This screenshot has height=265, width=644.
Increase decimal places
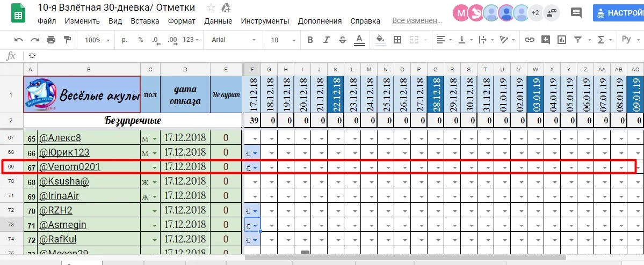[x=172, y=40]
